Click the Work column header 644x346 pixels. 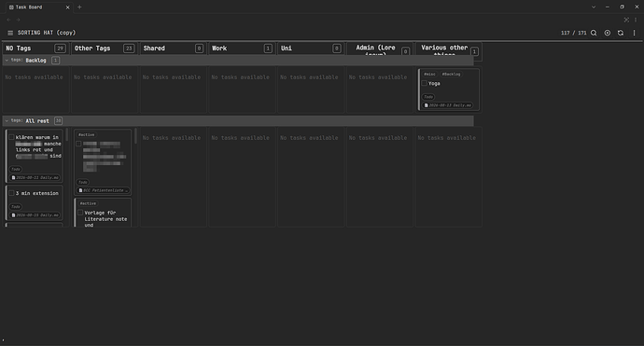242,48
